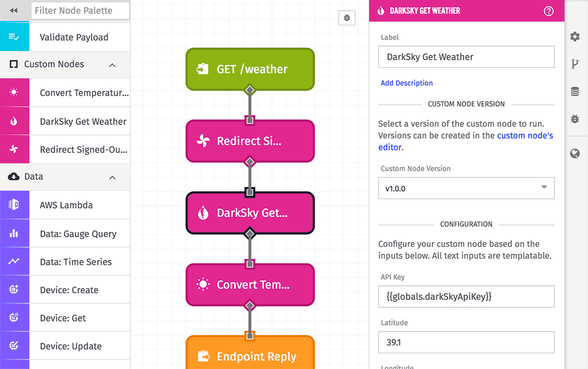Open debug bug icon in right sidebar
The width and height of the screenshot is (588, 369).
tap(575, 119)
